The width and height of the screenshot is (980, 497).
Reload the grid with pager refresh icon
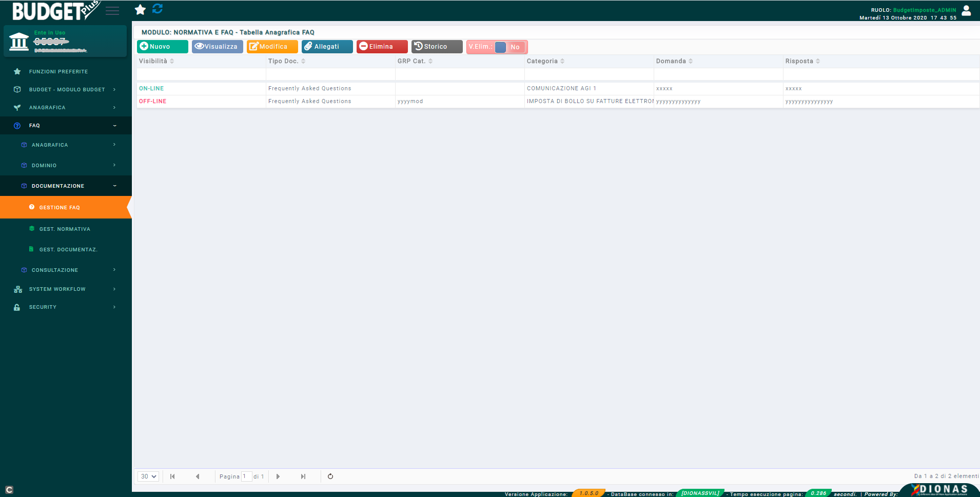[x=330, y=476]
